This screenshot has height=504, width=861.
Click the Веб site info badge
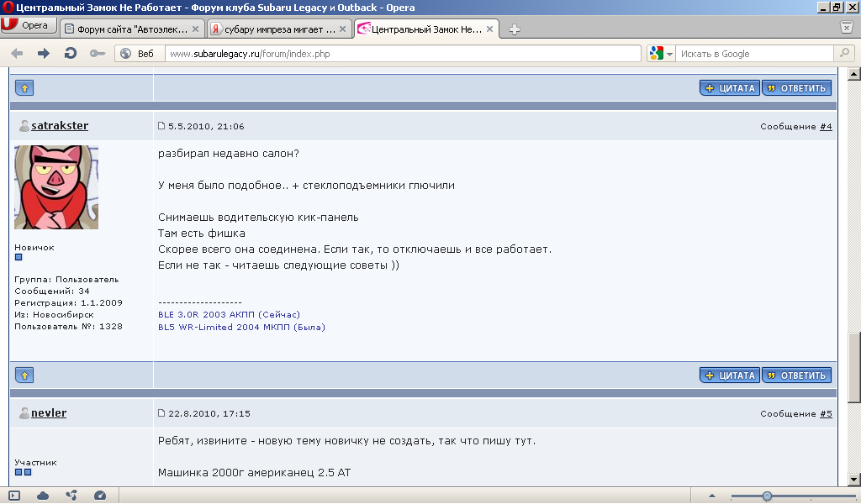pos(140,53)
